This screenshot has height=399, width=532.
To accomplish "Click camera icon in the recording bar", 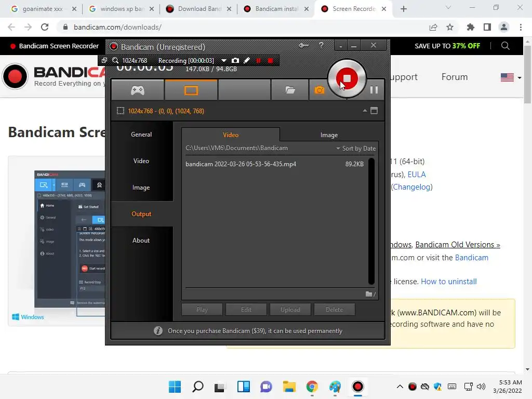I will [x=235, y=60].
